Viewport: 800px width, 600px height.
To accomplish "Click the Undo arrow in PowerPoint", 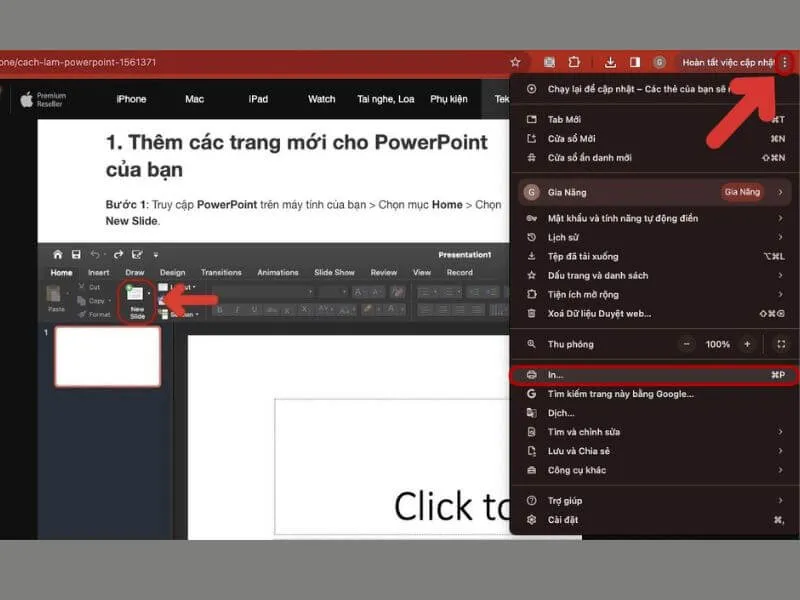I will (x=95, y=254).
